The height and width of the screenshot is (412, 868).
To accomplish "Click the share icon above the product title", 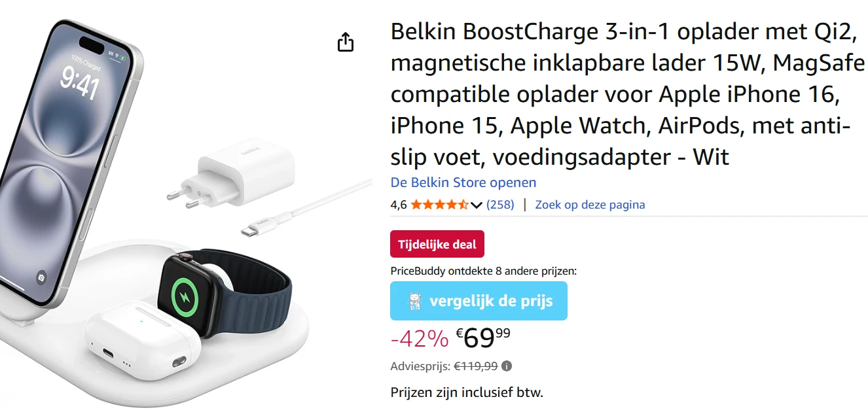I will point(345,41).
